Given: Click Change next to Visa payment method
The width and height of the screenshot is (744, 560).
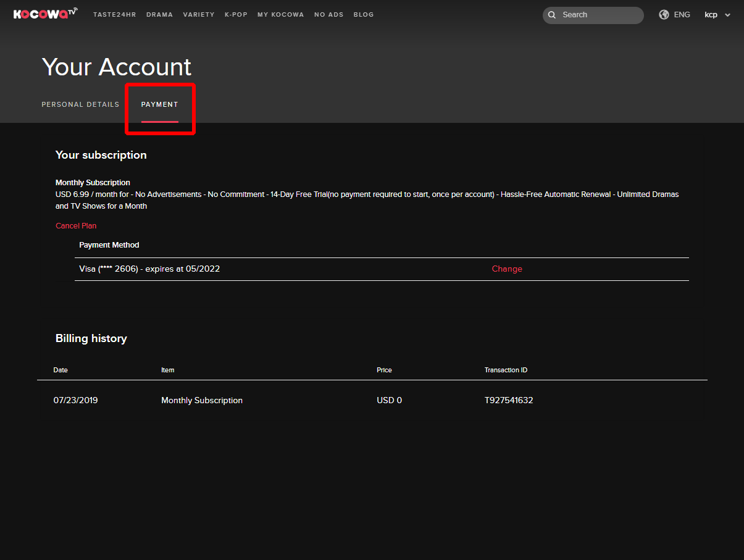Looking at the screenshot, I should coord(507,269).
